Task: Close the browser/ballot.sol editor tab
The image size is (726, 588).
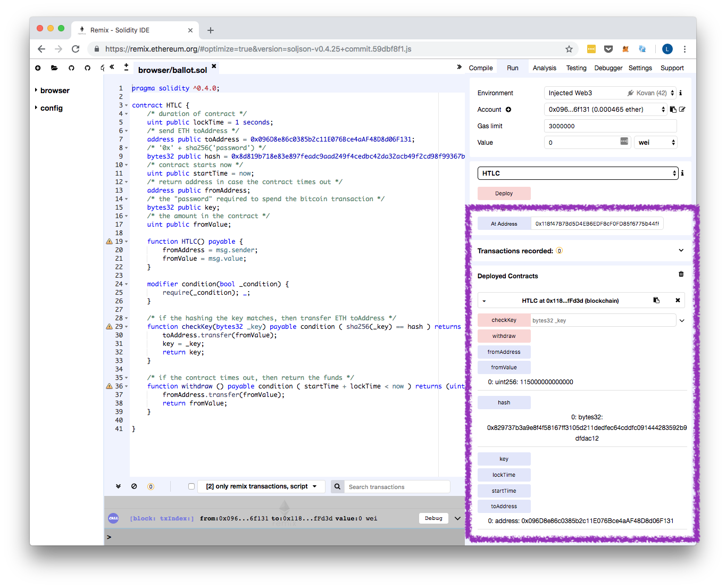Action: pos(214,66)
